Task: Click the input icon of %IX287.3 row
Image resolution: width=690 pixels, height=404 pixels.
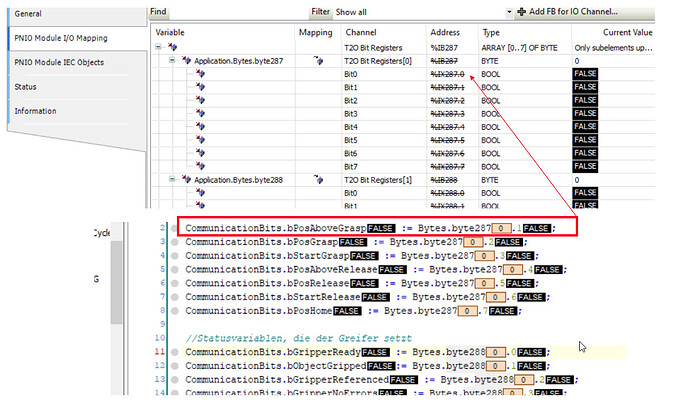Action: (201, 113)
